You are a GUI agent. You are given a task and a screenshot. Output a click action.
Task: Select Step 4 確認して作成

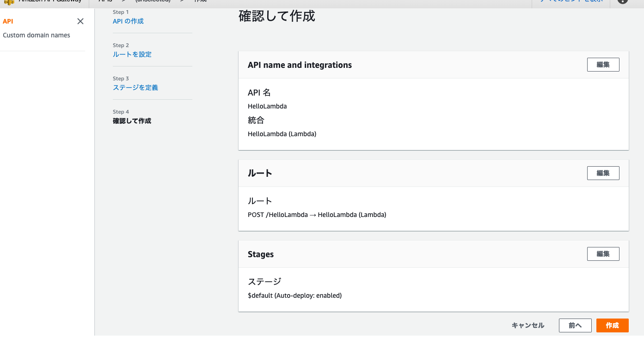(x=131, y=120)
